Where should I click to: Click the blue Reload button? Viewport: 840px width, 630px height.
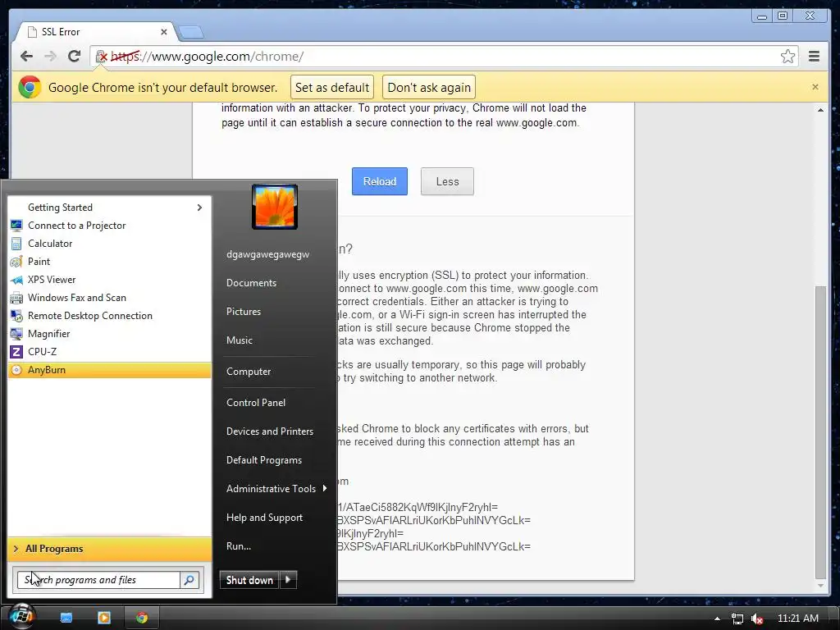[x=380, y=181]
